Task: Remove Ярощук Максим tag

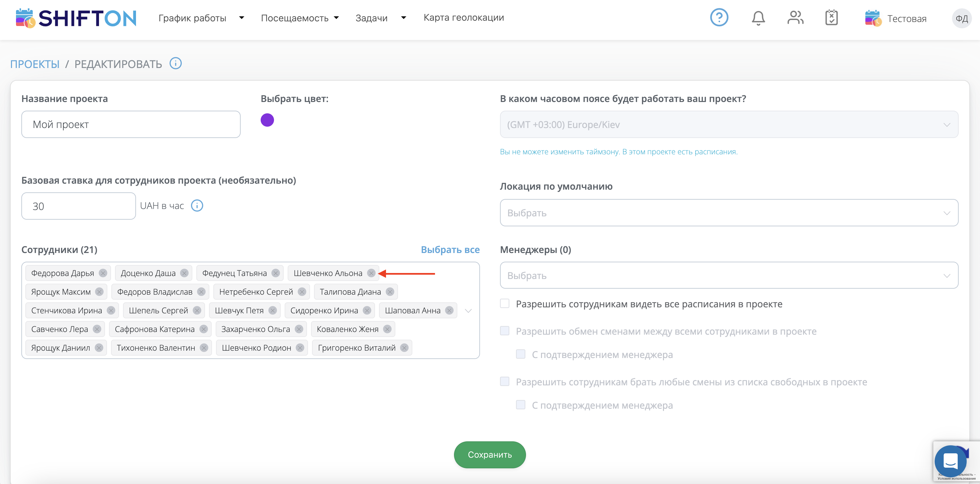Action: tap(99, 292)
